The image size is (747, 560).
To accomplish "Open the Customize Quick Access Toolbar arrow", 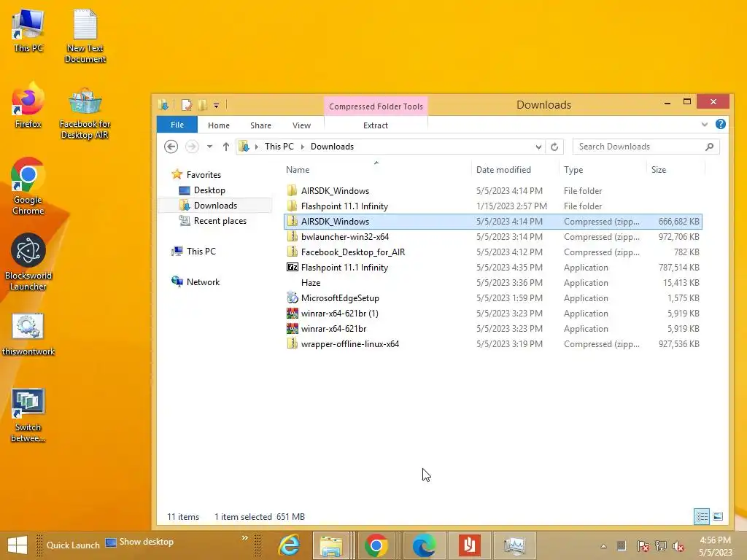I will (216, 105).
